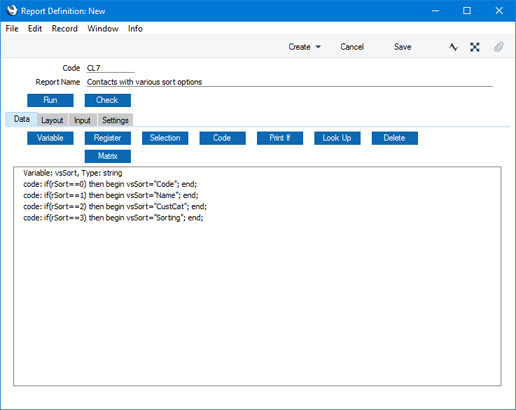Click the Report Name input field
This screenshot has width=516, height=410.
[290, 82]
